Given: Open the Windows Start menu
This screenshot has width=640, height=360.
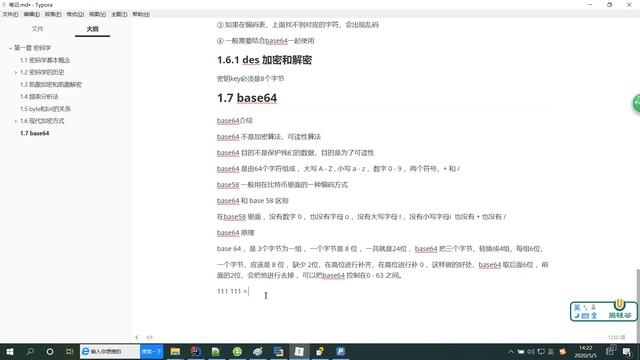Looking at the screenshot, I should (x=10, y=351).
